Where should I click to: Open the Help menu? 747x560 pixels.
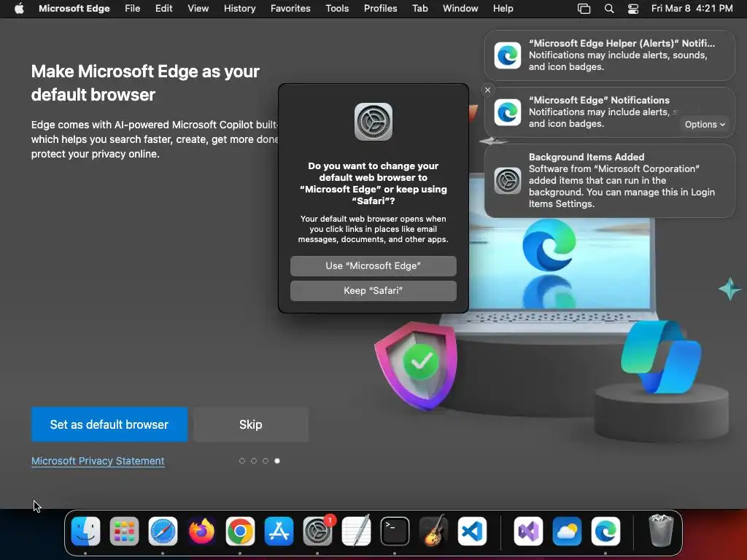[503, 9]
